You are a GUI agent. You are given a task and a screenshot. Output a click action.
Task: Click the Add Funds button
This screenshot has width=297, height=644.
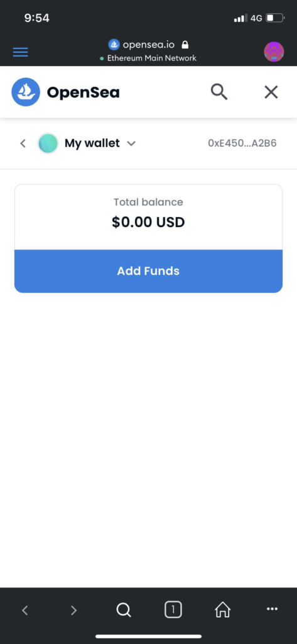148,271
